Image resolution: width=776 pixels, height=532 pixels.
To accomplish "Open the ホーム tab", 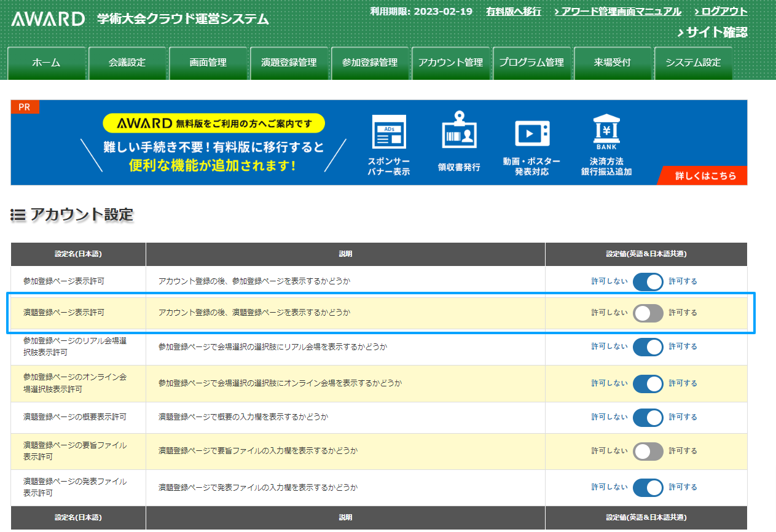I will [x=47, y=63].
